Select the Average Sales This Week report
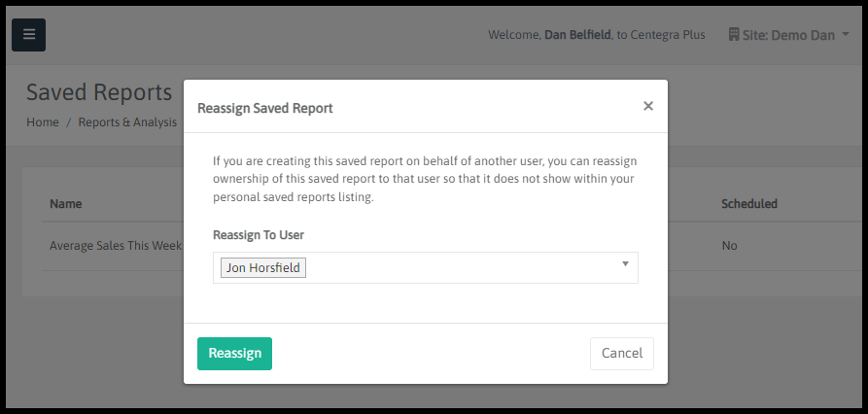 [115, 246]
